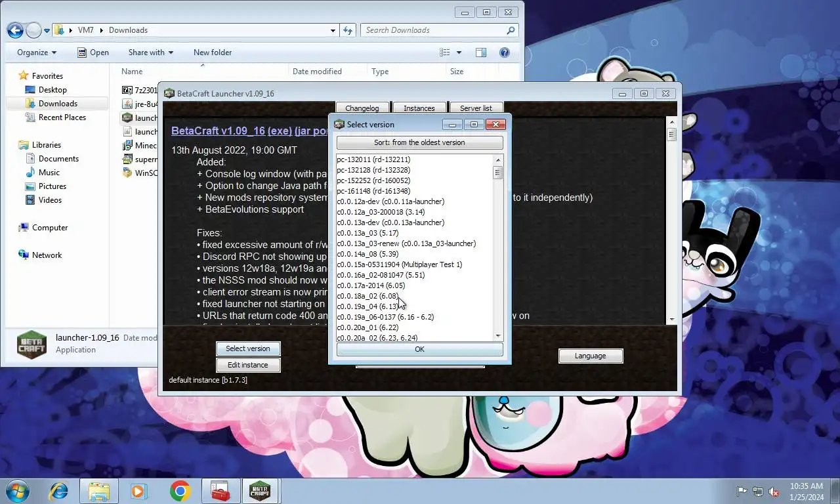Open the muted volume tray icon
This screenshot has width=840, height=504.
[774, 492]
